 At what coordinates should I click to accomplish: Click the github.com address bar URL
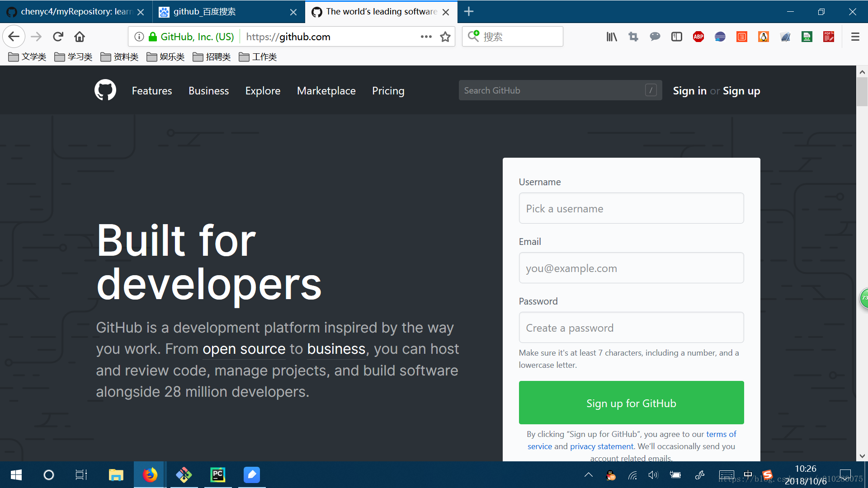tap(288, 37)
